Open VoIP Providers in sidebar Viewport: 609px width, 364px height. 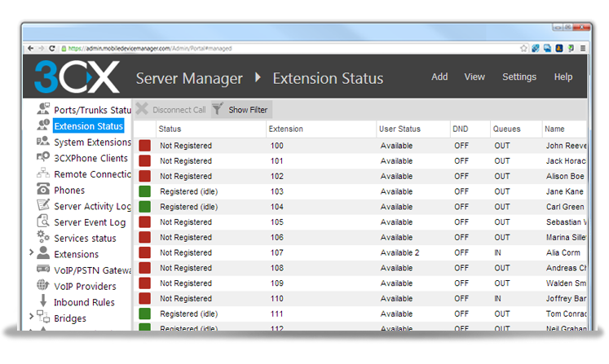[x=85, y=287]
